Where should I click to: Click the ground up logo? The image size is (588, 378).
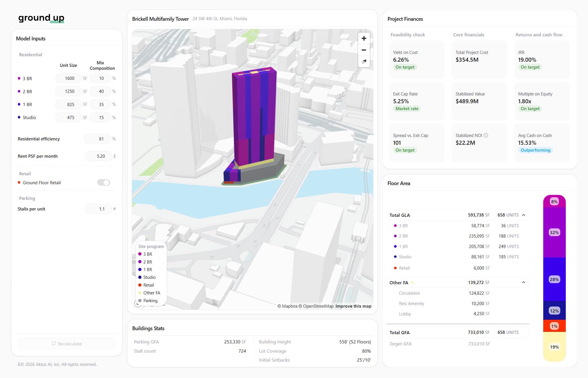[41, 18]
